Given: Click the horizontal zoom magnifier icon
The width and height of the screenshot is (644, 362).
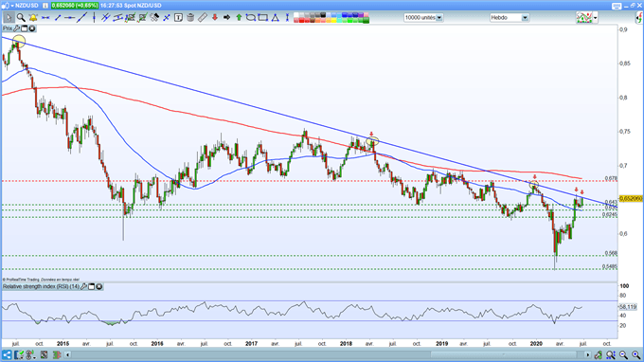Looking at the screenshot, I should coord(611,354).
